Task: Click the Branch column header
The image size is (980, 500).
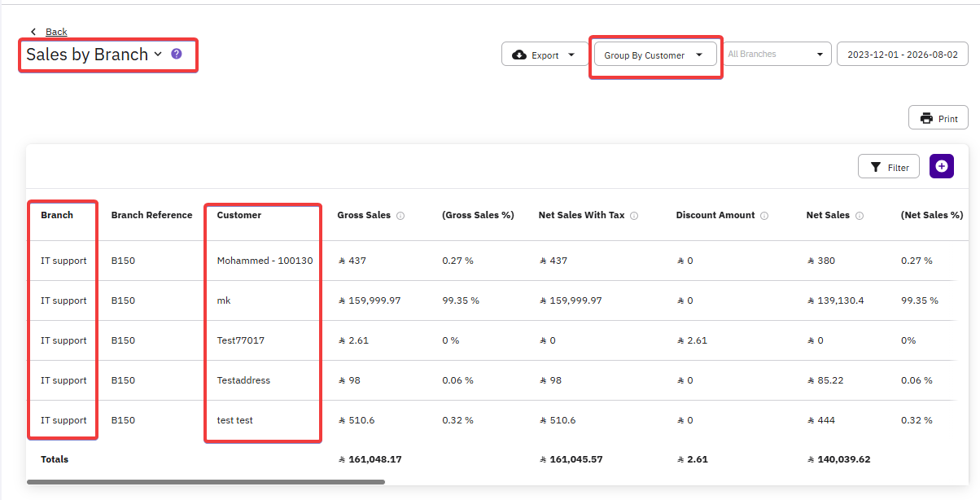Action: (x=57, y=215)
